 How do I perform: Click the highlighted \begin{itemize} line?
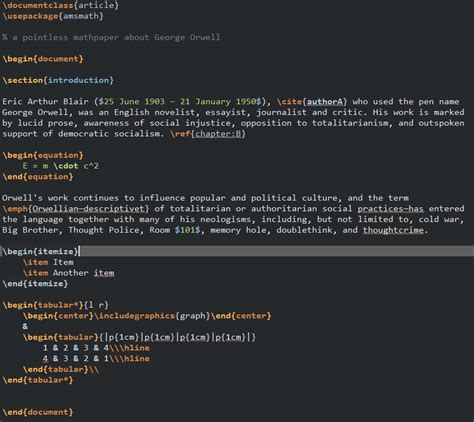pos(237,251)
